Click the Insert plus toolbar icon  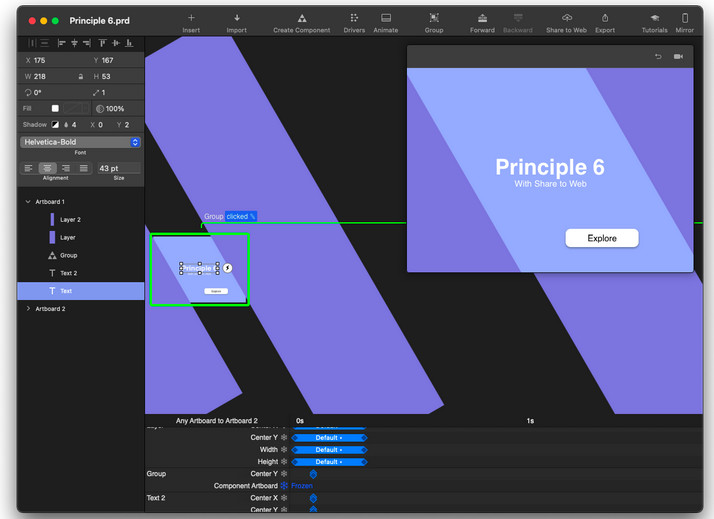pos(191,18)
